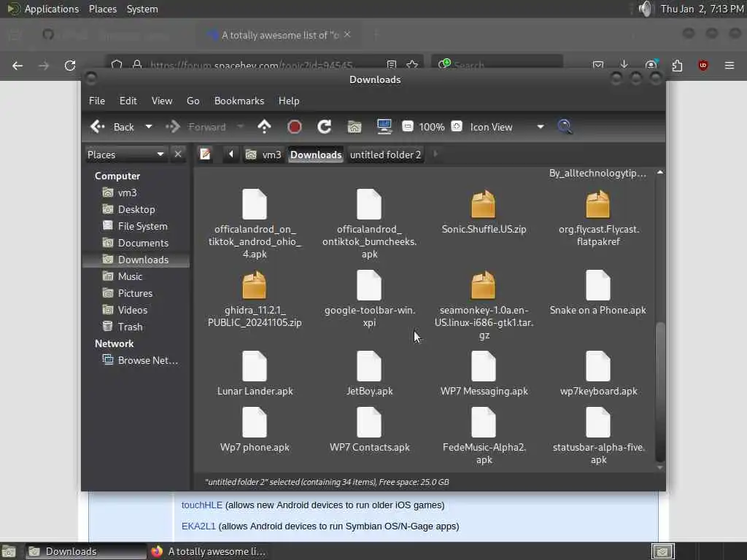
Task: Select Videos in the sidebar
Action: 136,310
